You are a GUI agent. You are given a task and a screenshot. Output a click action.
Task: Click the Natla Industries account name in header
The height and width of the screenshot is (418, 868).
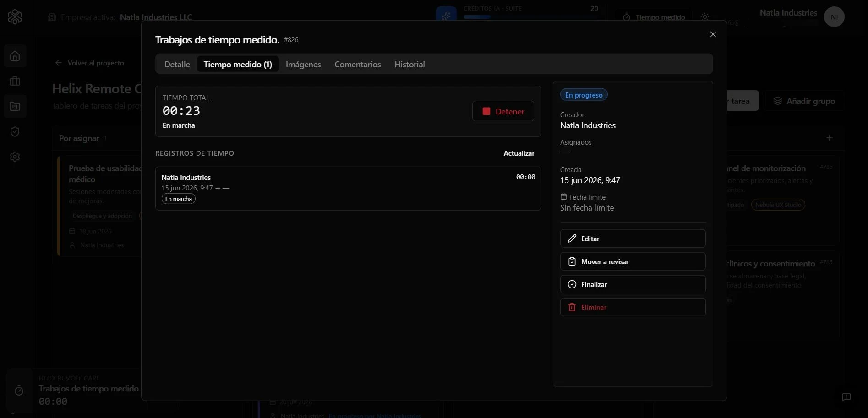click(x=788, y=13)
